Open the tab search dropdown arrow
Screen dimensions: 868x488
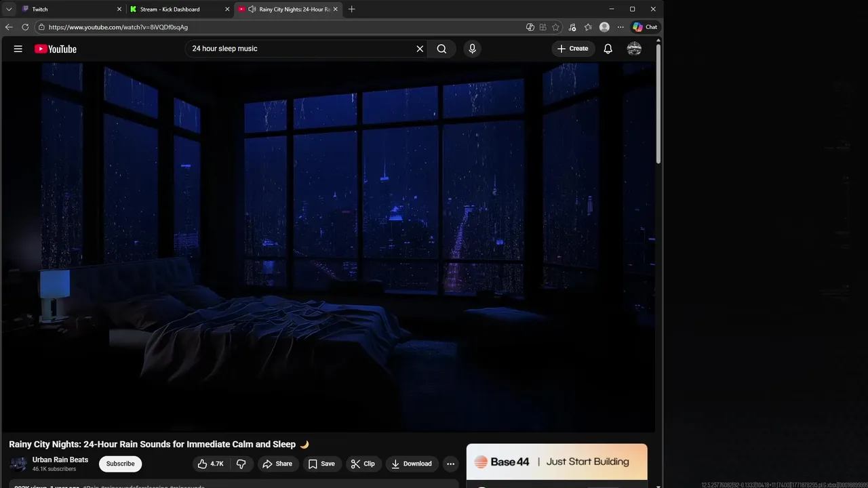[x=9, y=9]
